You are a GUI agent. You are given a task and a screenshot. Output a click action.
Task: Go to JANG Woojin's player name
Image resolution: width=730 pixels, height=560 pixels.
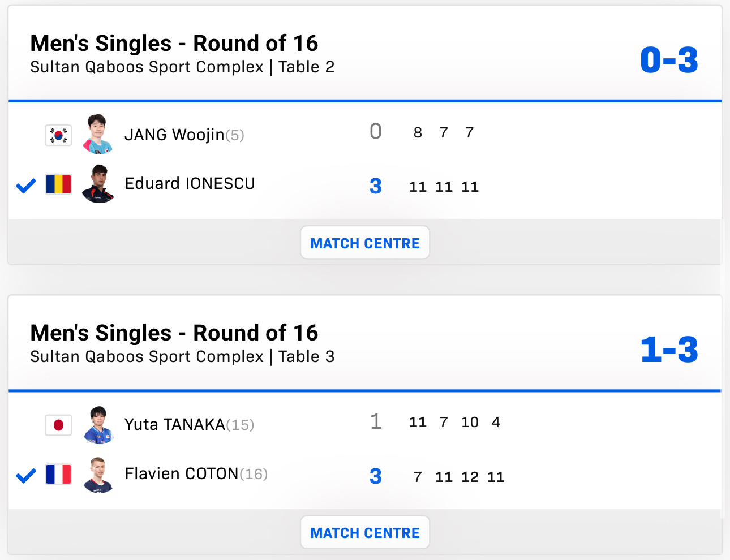click(x=174, y=135)
